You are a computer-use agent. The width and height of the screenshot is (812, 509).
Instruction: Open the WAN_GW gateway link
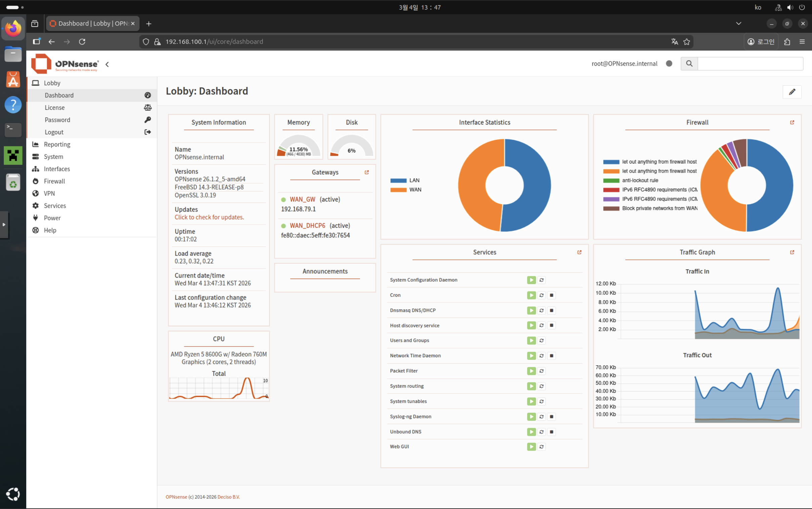302,199
